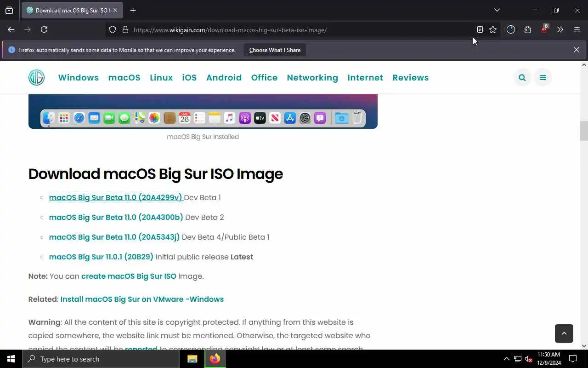
Task: Open Firefox application menu
Action: [577, 29]
